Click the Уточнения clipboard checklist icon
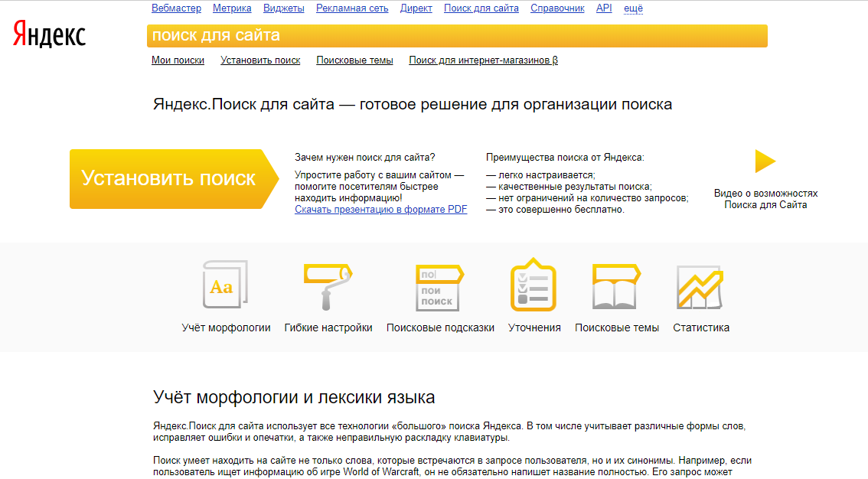The height and width of the screenshot is (479, 868). [x=533, y=285]
